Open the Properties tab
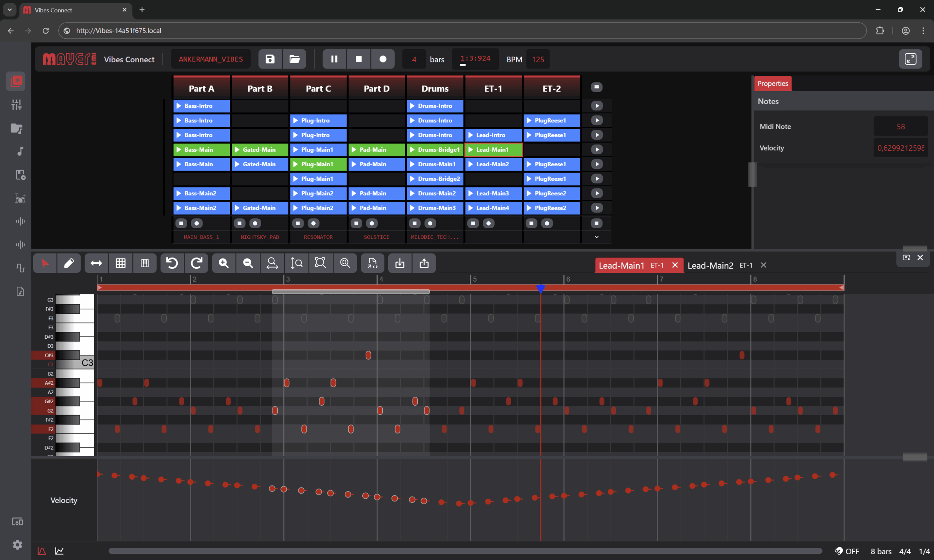Screen dimensions: 934x560 [x=772, y=83]
